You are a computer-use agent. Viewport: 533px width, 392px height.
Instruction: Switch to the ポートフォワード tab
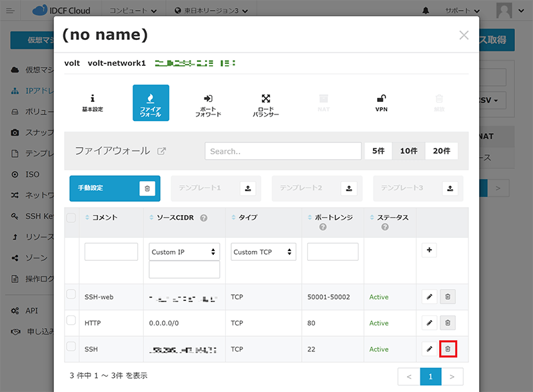point(208,102)
